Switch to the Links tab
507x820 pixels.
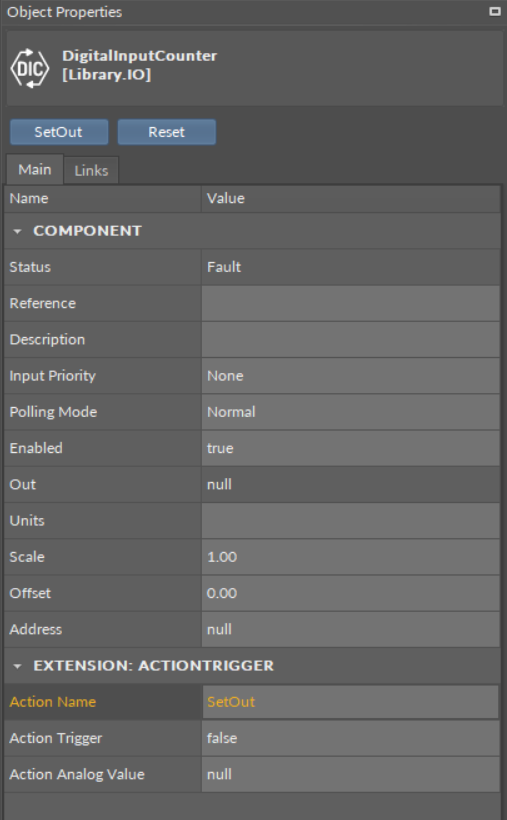click(91, 170)
